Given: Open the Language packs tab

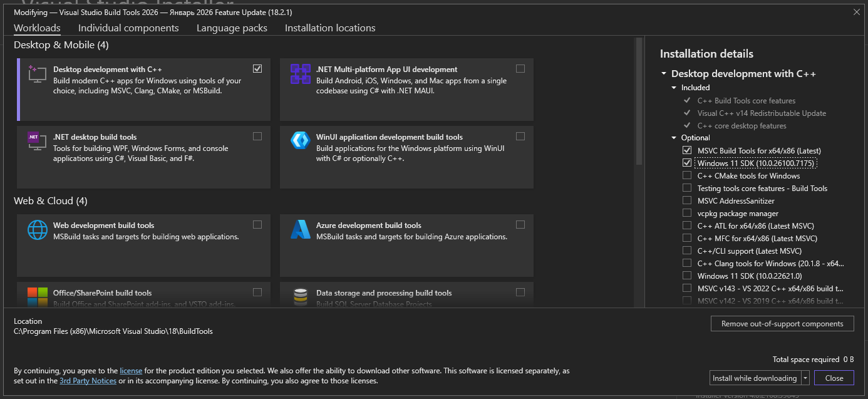Looking at the screenshot, I should (x=232, y=28).
